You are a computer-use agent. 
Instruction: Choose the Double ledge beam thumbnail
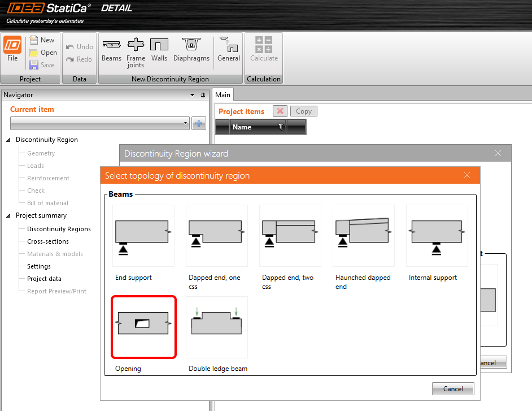(217, 327)
